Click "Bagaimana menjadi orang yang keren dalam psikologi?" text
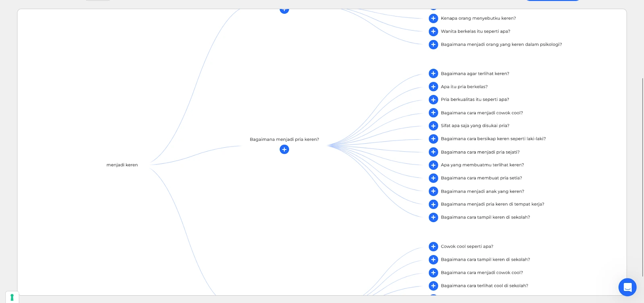Screen dimensions: 644x303 click(501, 45)
